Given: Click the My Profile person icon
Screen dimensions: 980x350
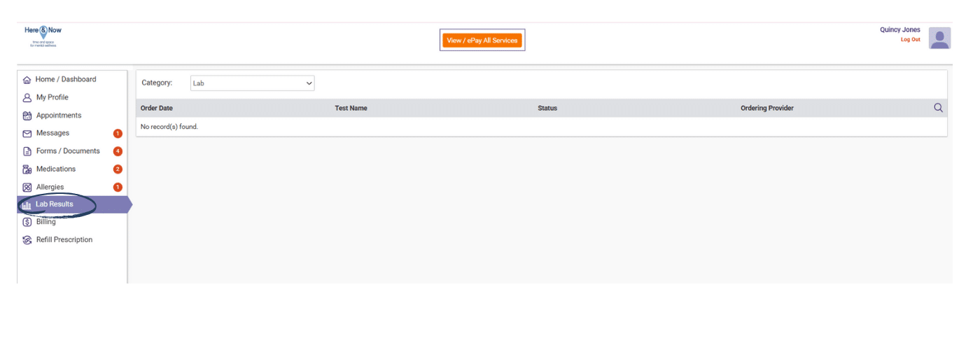Looking at the screenshot, I should tap(27, 98).
